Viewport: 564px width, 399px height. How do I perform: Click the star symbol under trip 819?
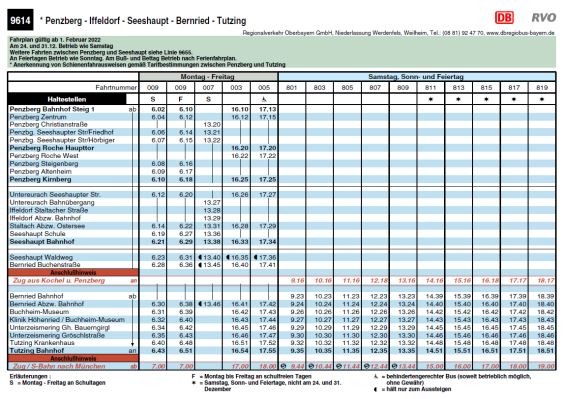coord(542,99)
